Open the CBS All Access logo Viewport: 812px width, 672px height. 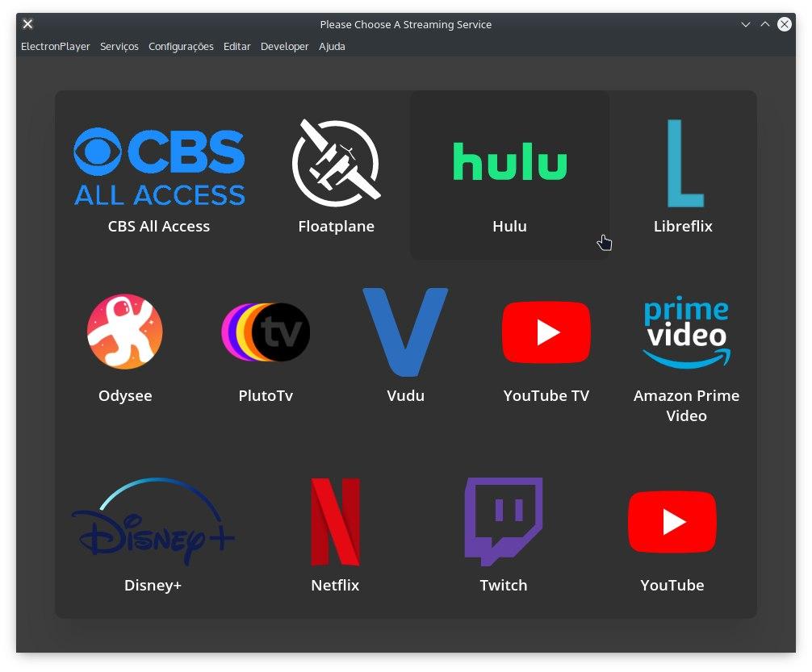pos(159,165)
